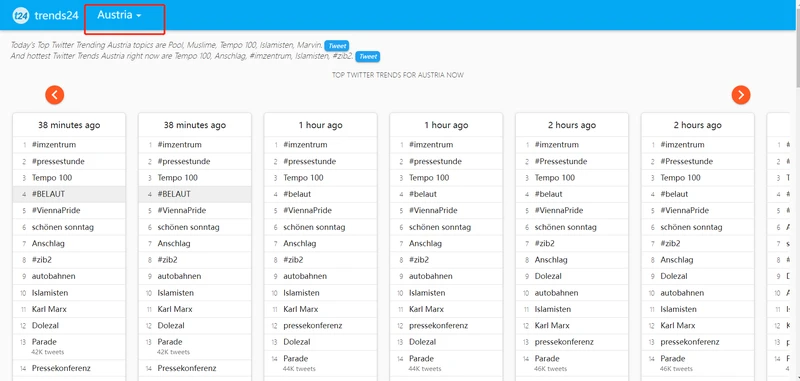Image resolution: width=800 pixels, height=381 pixels.
Task: Click the Tweet button after #zib2
Action: click(367, 57)
